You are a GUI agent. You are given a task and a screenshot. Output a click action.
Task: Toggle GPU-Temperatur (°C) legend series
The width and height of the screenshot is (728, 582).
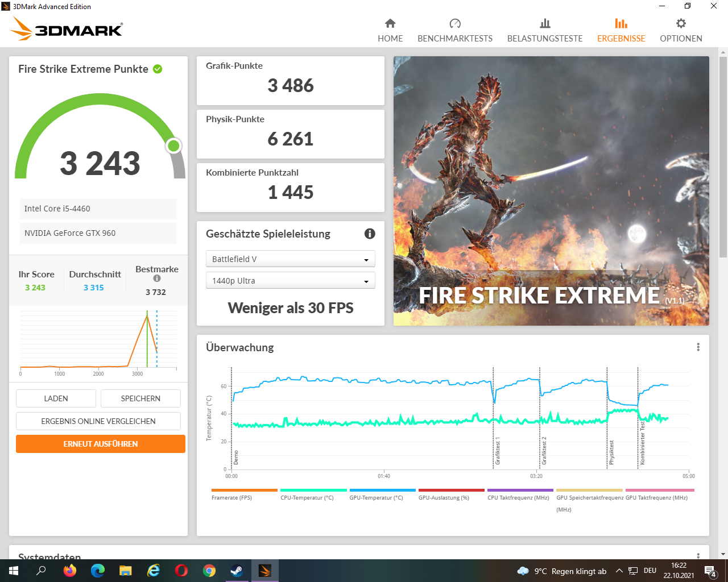[x=382, y=494]
